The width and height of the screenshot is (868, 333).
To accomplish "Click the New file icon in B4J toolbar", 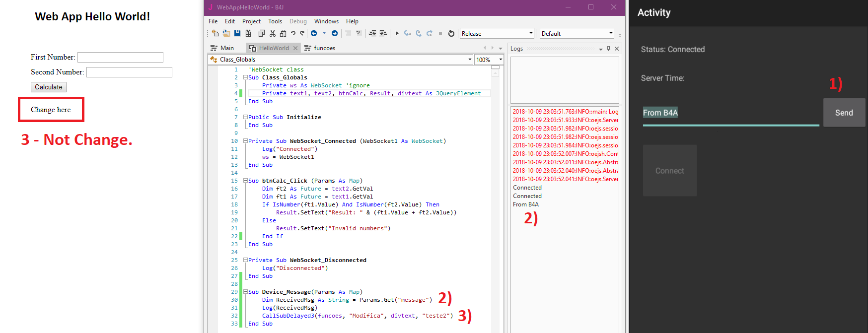I will pyautogui.click(x=215, y=33).
